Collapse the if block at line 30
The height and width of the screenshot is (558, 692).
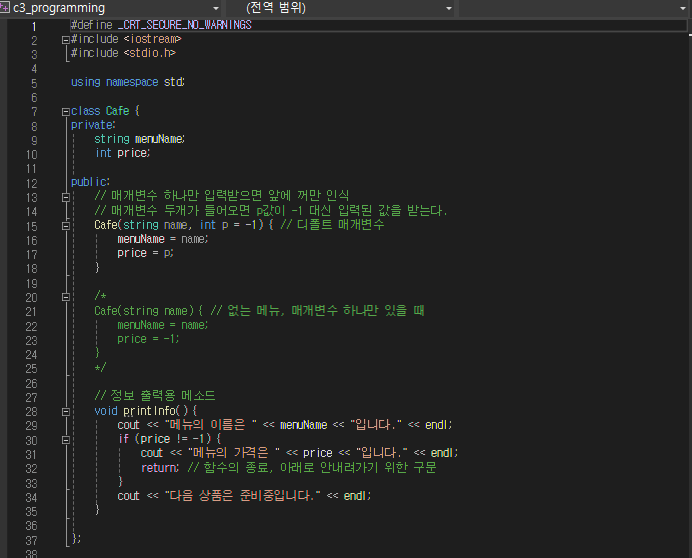point(66,440)
